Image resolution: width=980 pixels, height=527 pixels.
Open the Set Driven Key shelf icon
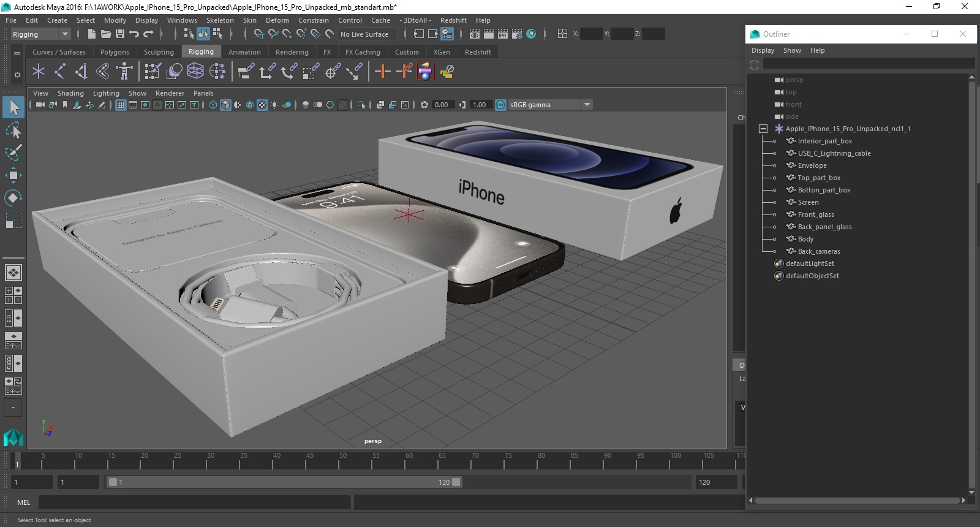coord(404,72)
